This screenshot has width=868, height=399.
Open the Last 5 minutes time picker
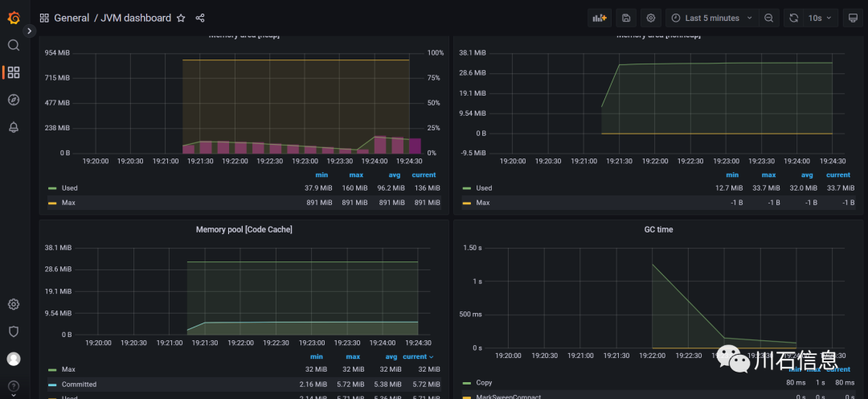[x=712, y=18]
